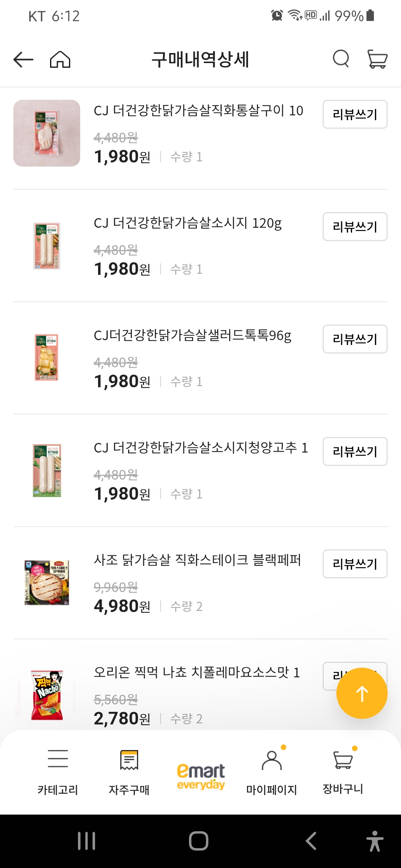
Task: Write review for 닭가슴살직화통살구이 item
Action: tap(355, 114)
